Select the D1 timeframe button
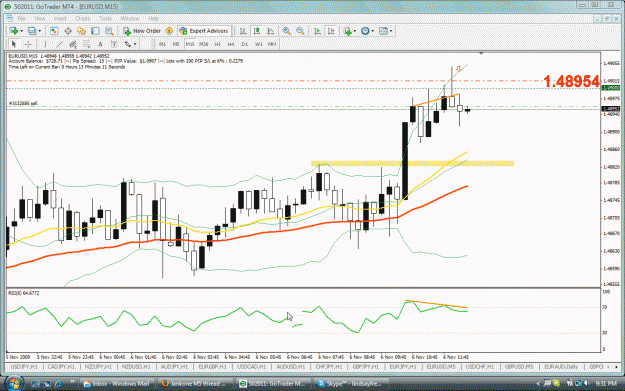The width and height of the screenshot is (625, 391). [245, 44]
